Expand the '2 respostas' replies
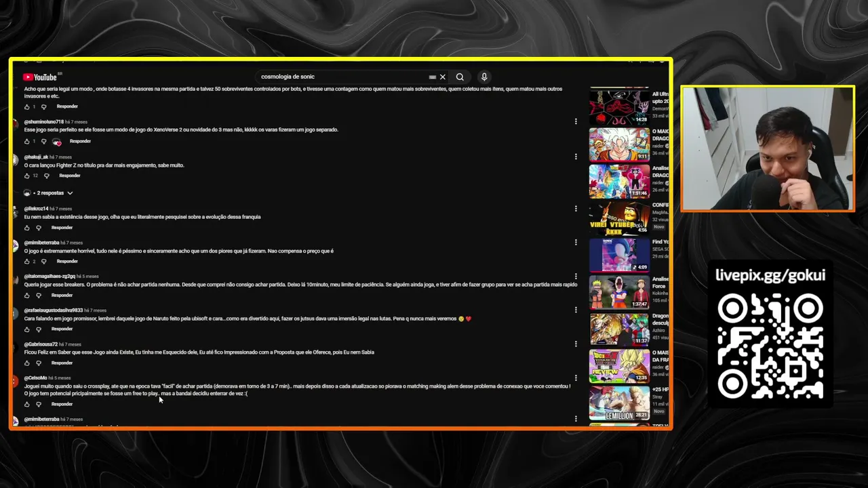This screenshot has height=488, width=868. click(49, 193)
